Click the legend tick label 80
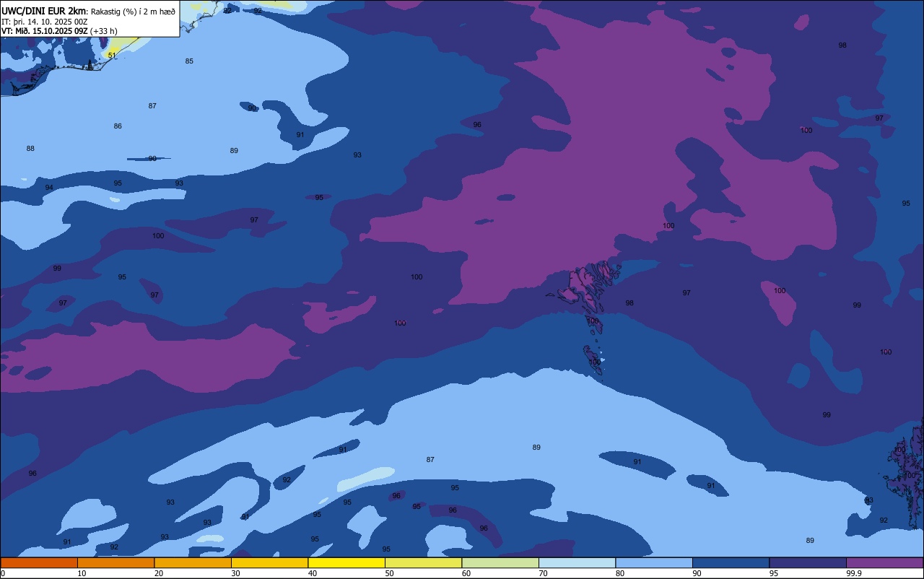 620,573
